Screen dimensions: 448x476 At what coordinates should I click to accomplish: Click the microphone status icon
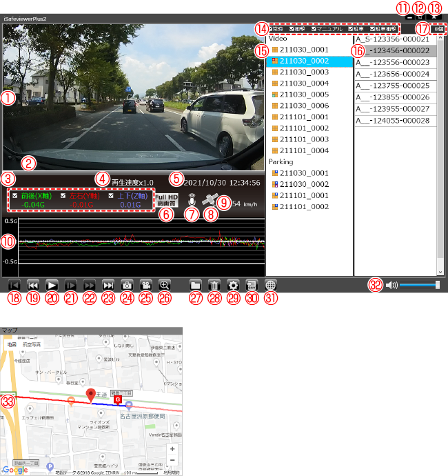tap(192, 200)
